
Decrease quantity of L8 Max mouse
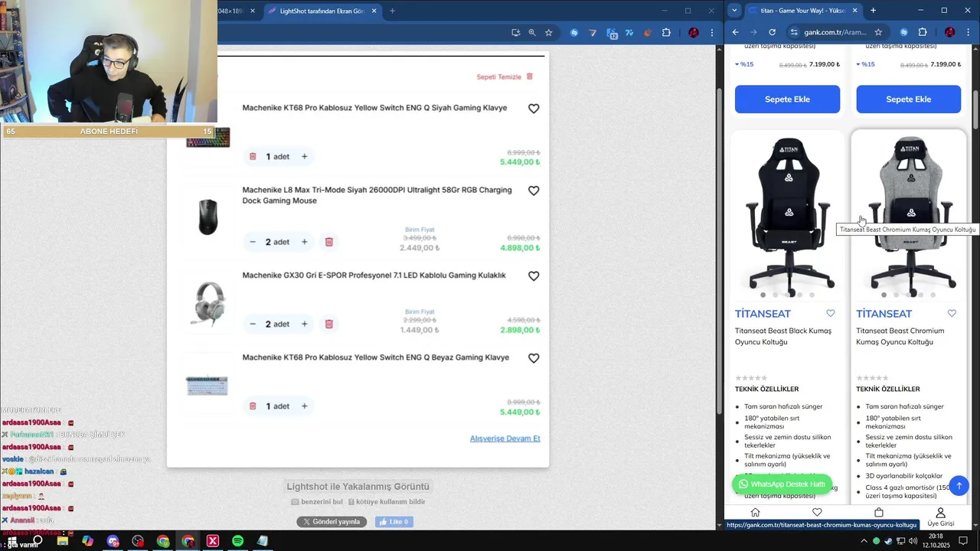tap(253, 242)
